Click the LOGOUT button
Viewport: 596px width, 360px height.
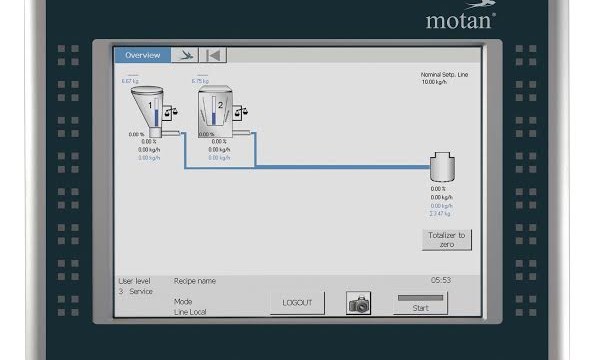pyautogui.click(x=297, y=303)
